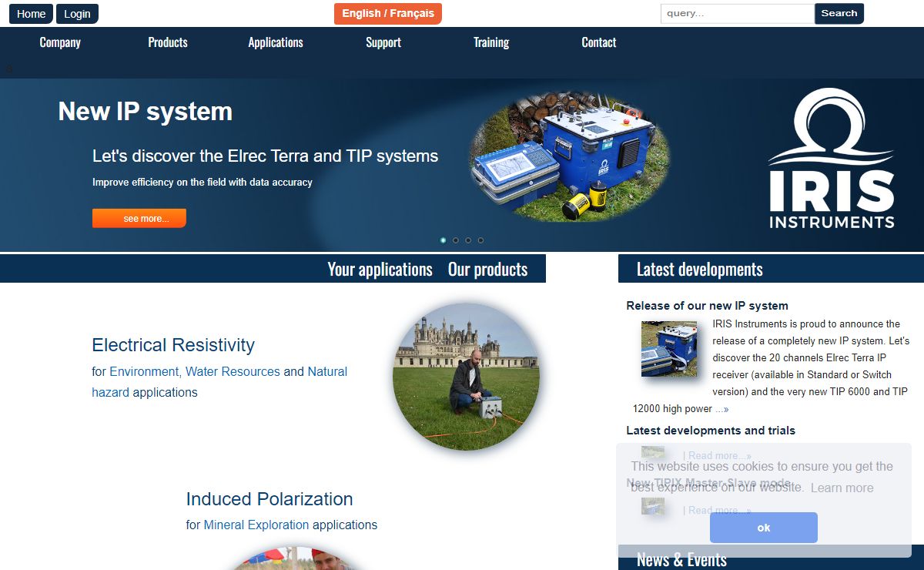
Task: Submit search with the Search button
Action: coord(839,13)
